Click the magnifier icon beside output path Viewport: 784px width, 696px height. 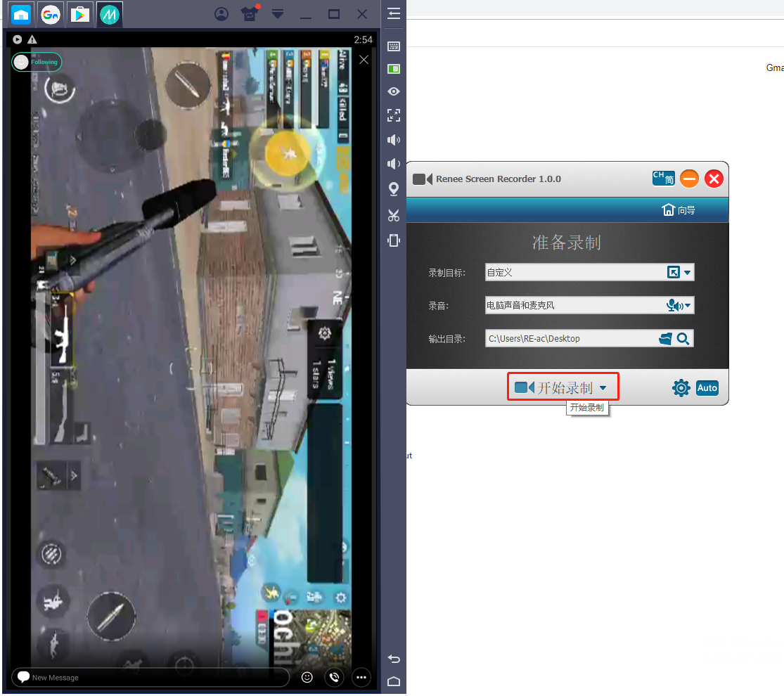(x=683, y=339)
